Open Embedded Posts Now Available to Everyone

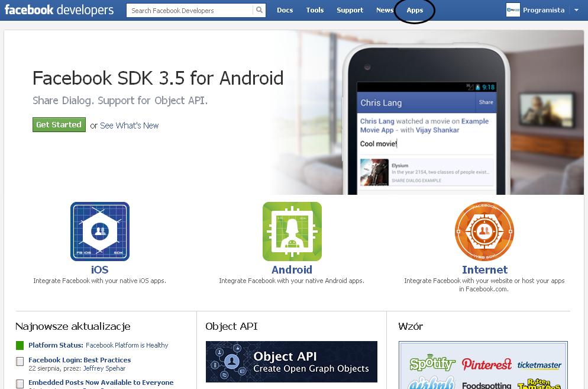click(x=101, y=382)
